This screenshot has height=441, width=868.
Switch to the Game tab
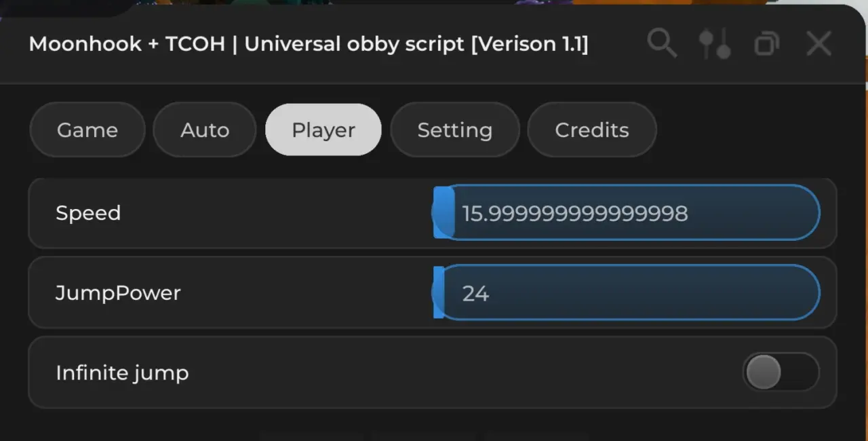tap(87, 130)
